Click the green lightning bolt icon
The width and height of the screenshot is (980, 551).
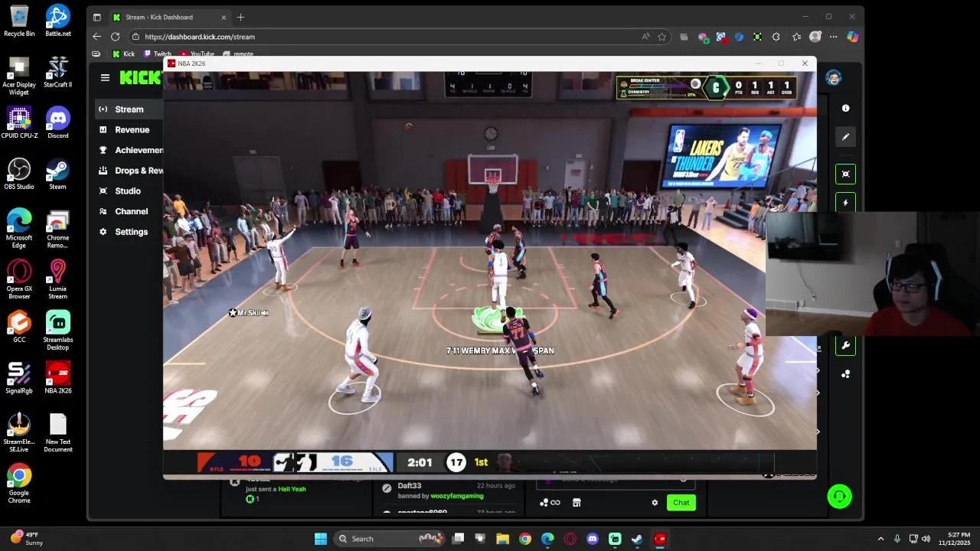coord(845,203)
